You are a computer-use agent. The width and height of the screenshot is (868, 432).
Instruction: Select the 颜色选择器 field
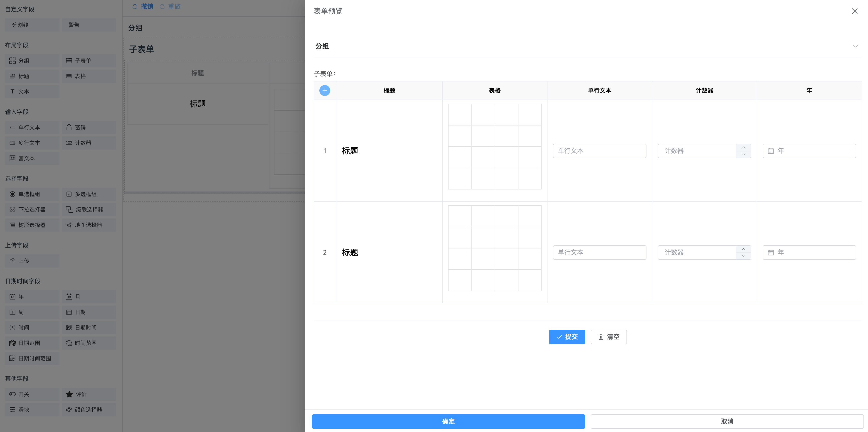(89, 410)
